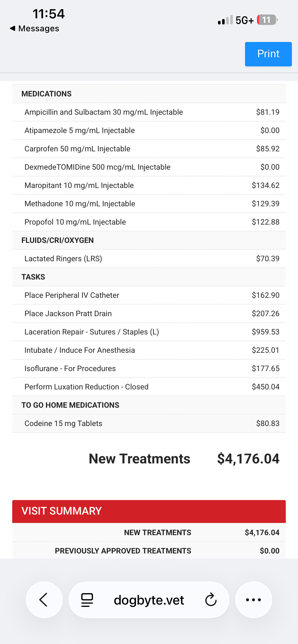This screenshot has height=644, width=298.
Task: Tap the blue Print button
Action: (268, 54)
